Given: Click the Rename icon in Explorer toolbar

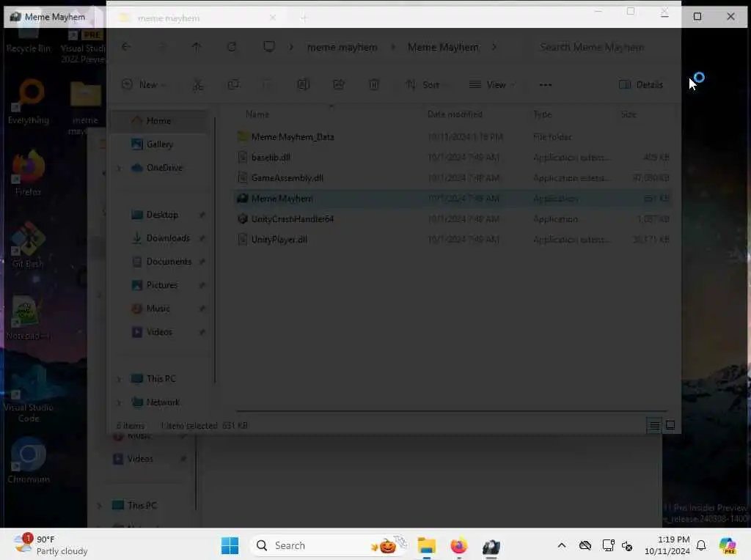Looking at the screenshot, I should point(303,85).
